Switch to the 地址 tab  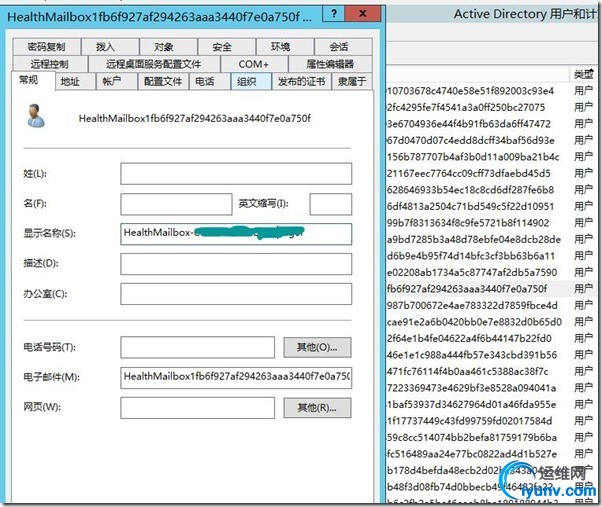[75, 81]
